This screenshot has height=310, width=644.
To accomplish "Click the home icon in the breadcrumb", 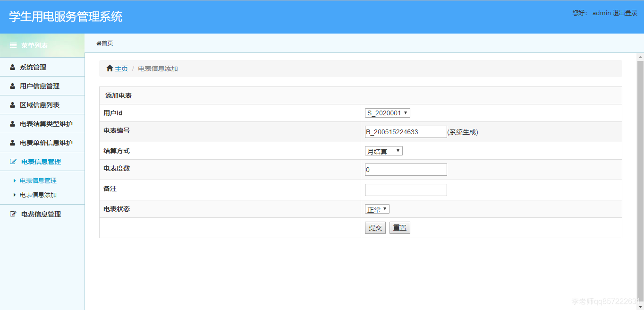I will click(x=109, y=68).
